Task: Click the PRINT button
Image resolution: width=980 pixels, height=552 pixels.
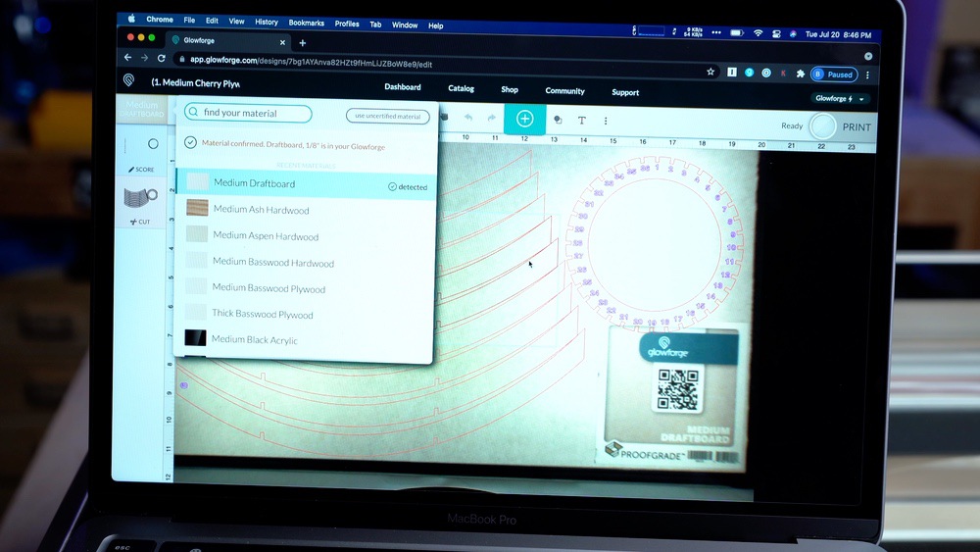Action: pyautogui.click(x=857, y=126)
